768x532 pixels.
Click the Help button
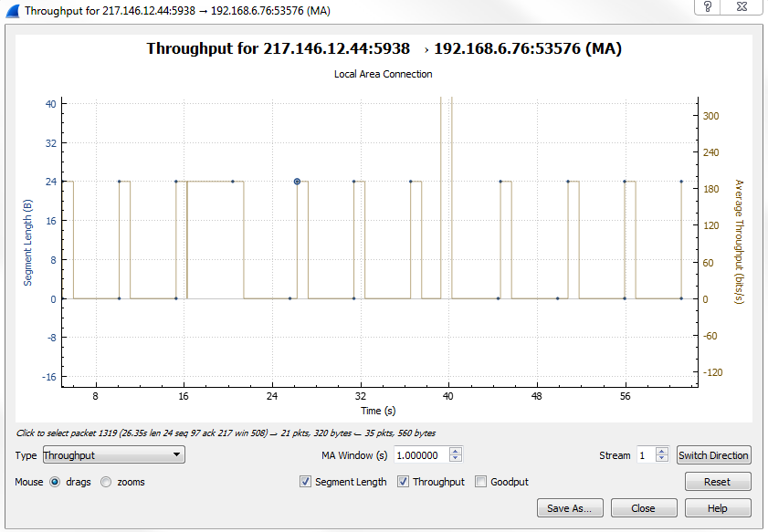point(718,508)
